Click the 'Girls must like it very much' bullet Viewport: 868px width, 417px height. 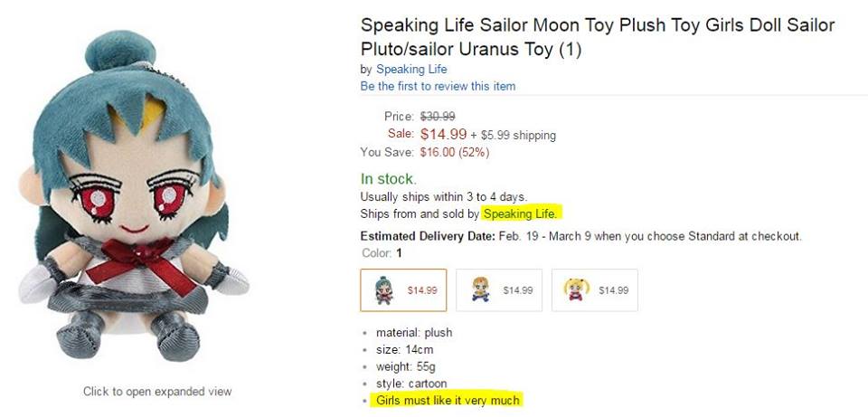click(448, 400)
